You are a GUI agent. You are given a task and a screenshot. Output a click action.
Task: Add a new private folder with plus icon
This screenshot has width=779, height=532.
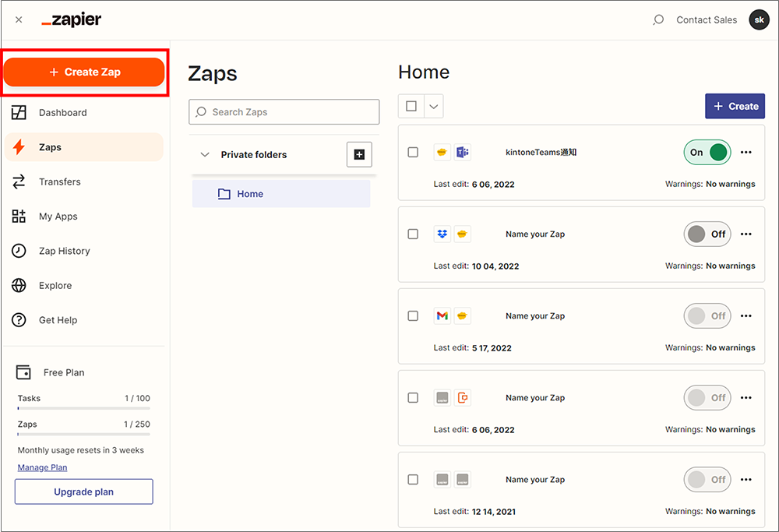click(x=359, y=154)
